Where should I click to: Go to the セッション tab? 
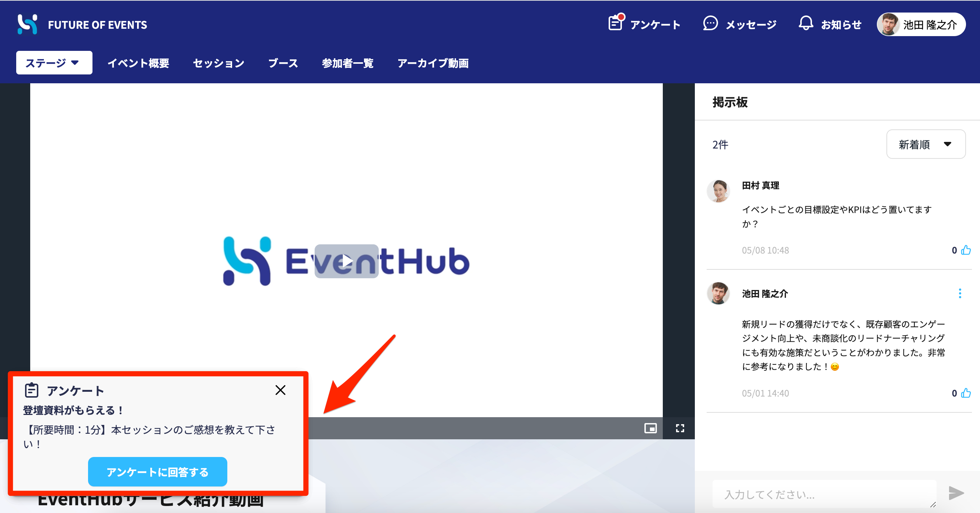click(x=219, y=63)
